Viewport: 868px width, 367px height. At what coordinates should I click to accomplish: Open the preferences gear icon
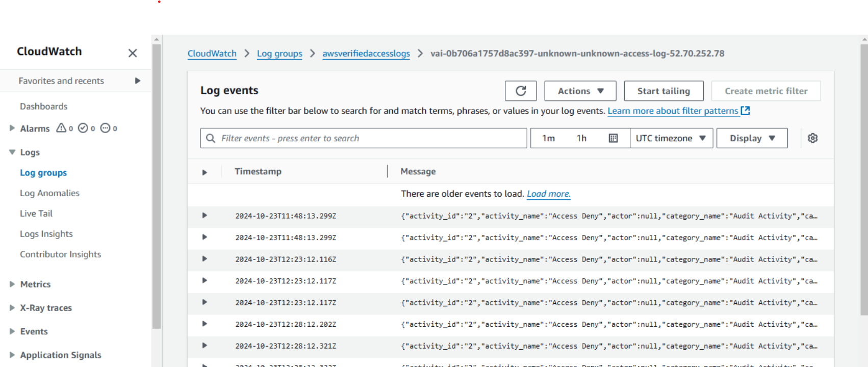[x=813, y=138]
